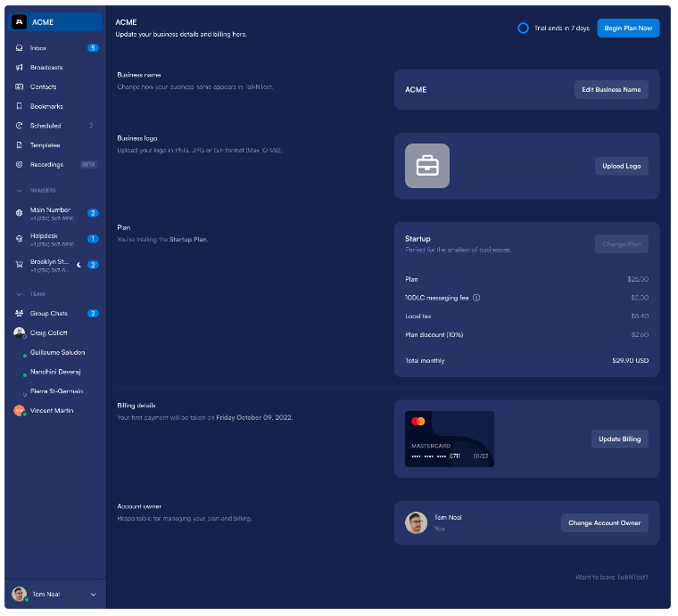Click the Brooklyn St shopping cart icon
Image resolution: width=678 pixels, height=616 pixels.
click(x=19, y=265)
